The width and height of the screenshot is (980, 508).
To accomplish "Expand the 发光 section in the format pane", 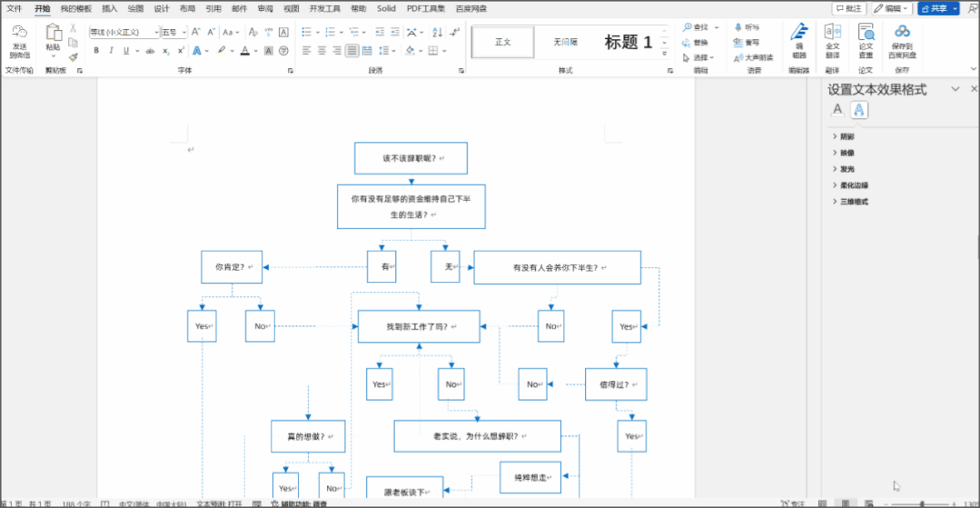I will tap(846, 169).
